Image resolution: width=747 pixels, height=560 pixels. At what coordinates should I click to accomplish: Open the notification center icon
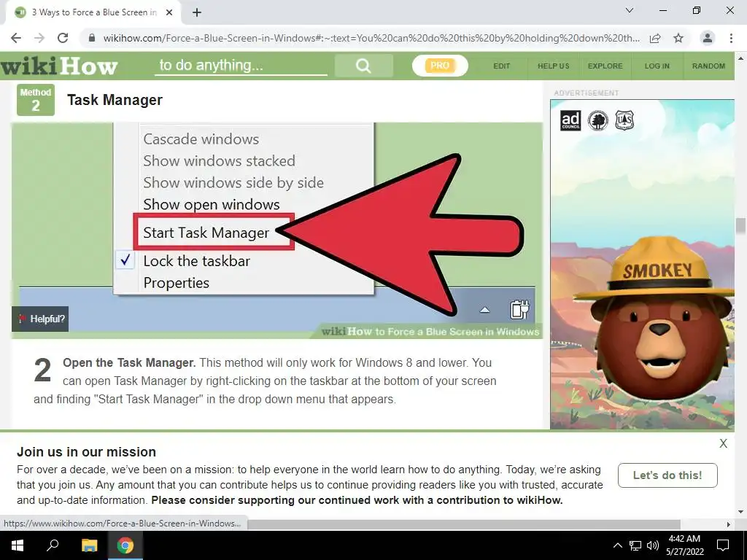pyautogui.click(x=723, y=545)
